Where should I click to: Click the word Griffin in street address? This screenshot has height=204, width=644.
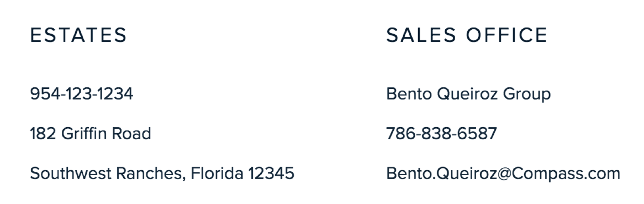(x=84, y=134)
